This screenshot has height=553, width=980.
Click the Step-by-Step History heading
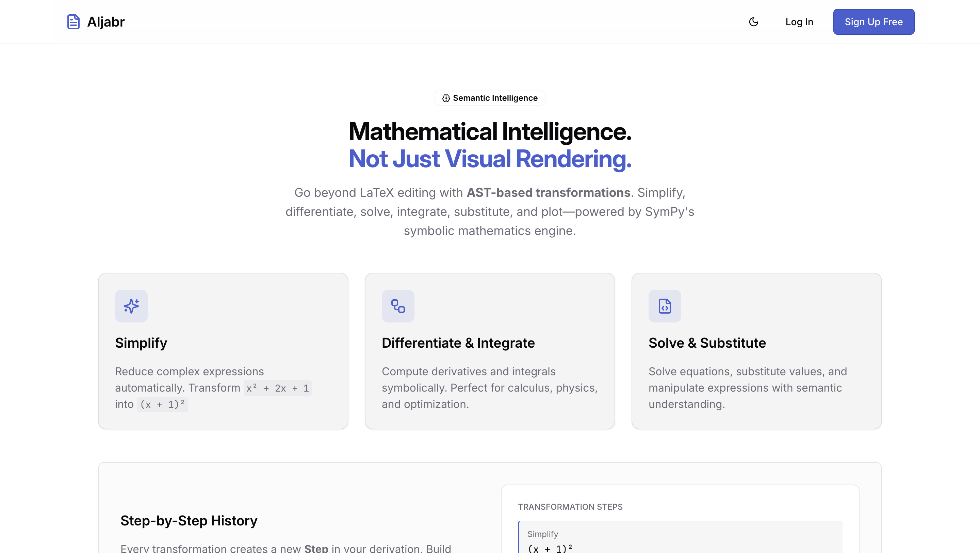189,520
